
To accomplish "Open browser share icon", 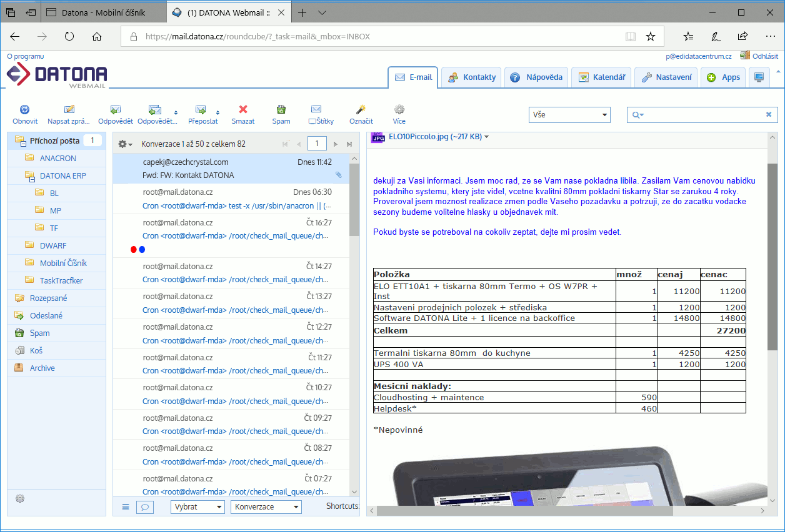I will [x=742, y=37].
